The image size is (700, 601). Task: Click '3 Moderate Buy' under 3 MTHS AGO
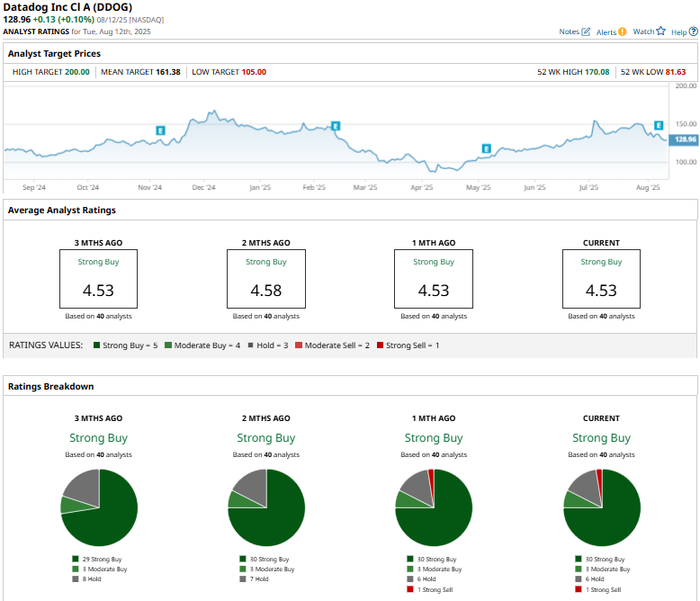click(100, 570)
